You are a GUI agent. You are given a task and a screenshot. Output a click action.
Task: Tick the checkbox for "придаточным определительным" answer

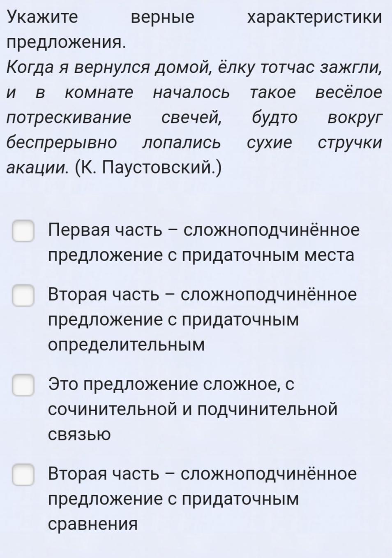(23, 296)
